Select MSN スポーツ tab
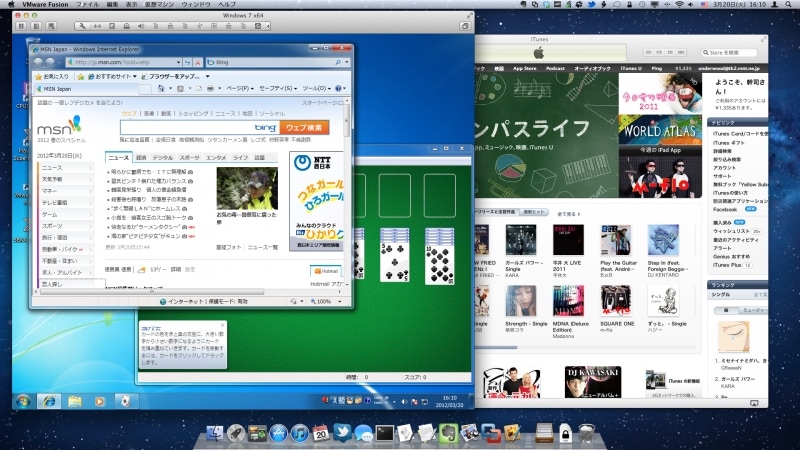This screenshot has width=800, height=450. [189, 158]
